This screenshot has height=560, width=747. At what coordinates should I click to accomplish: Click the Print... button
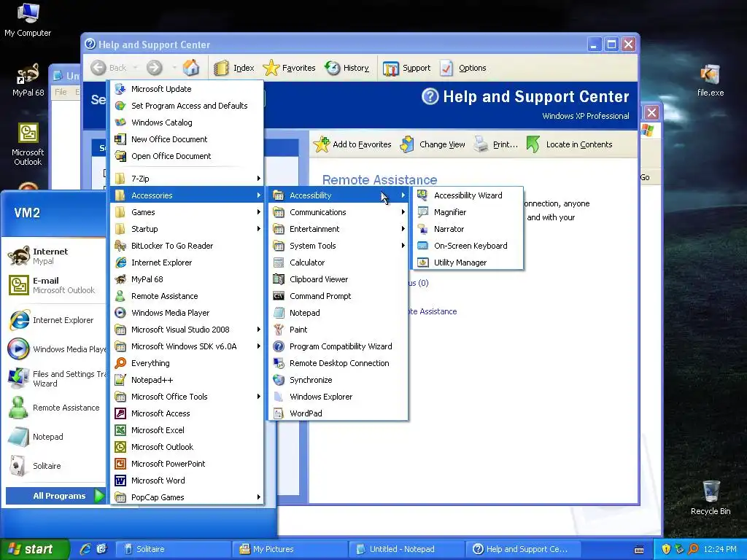coord(496,144)
